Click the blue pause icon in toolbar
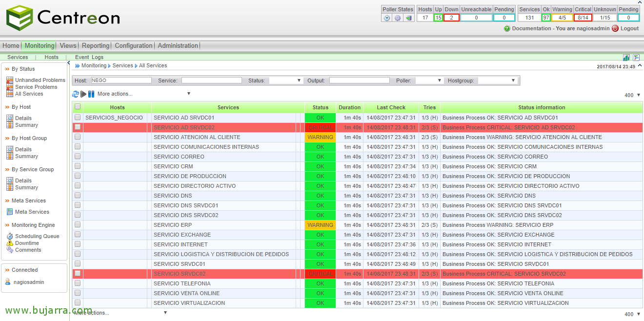 91,94
